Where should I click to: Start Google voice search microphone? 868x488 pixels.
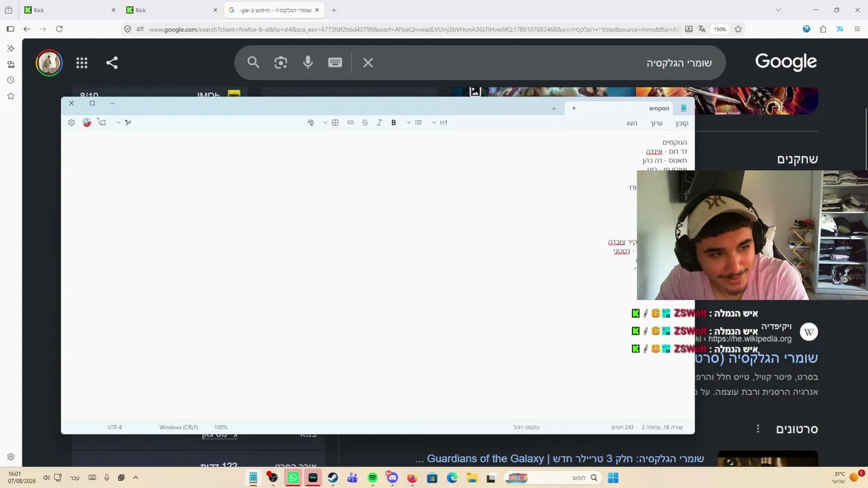point(308,62)
